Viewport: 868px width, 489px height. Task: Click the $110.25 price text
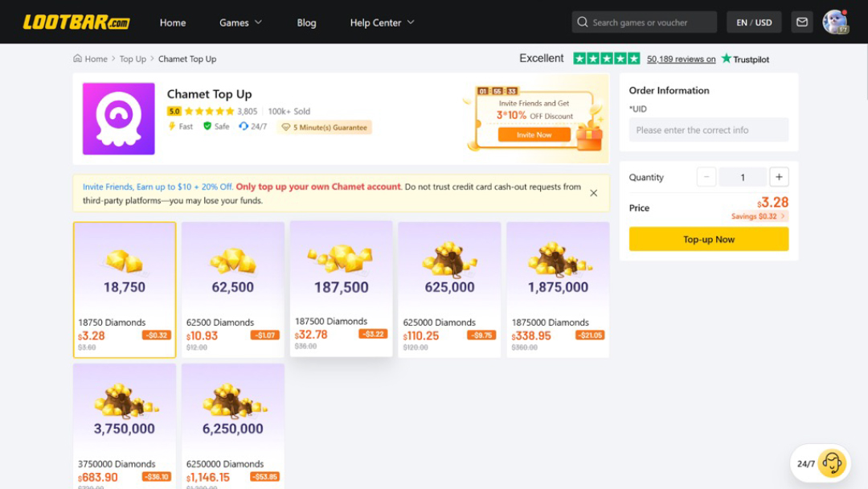pos(421,336)
